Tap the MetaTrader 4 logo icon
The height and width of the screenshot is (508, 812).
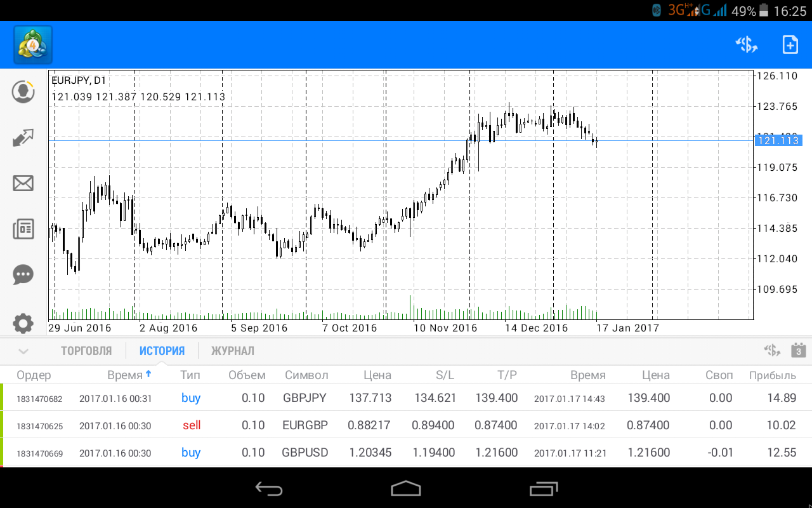(x=33, y=44)
